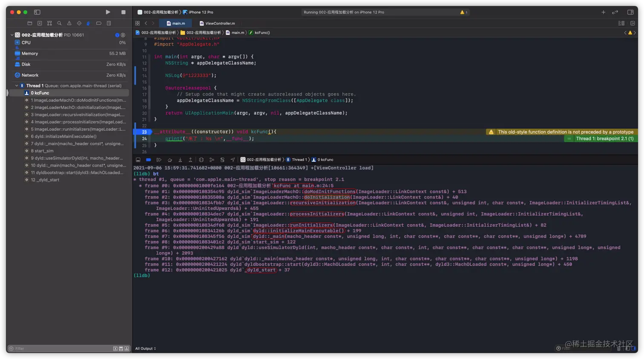Open process segment in debug bar

(261, 160)
